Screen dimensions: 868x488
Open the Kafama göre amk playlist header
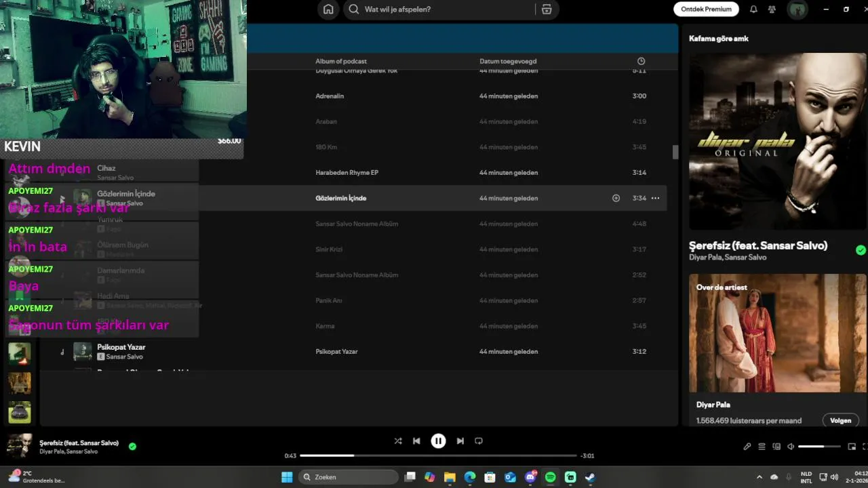719,39
